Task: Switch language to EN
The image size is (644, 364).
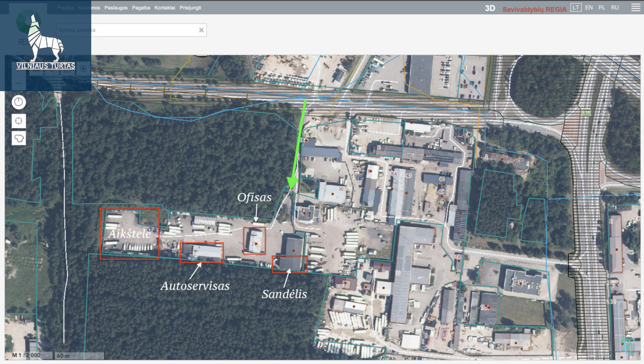Action: click(589, 8)
